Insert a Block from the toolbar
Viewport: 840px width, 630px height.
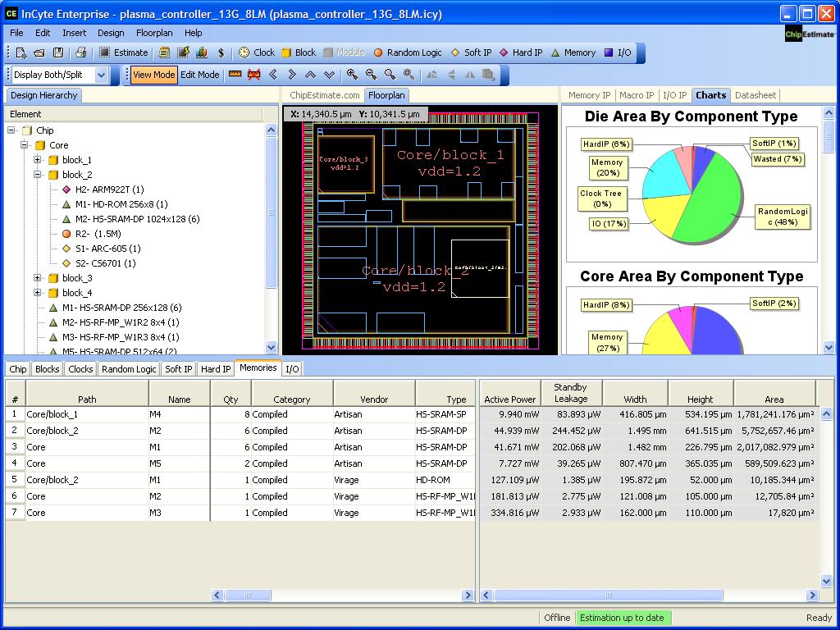point(299,52)
